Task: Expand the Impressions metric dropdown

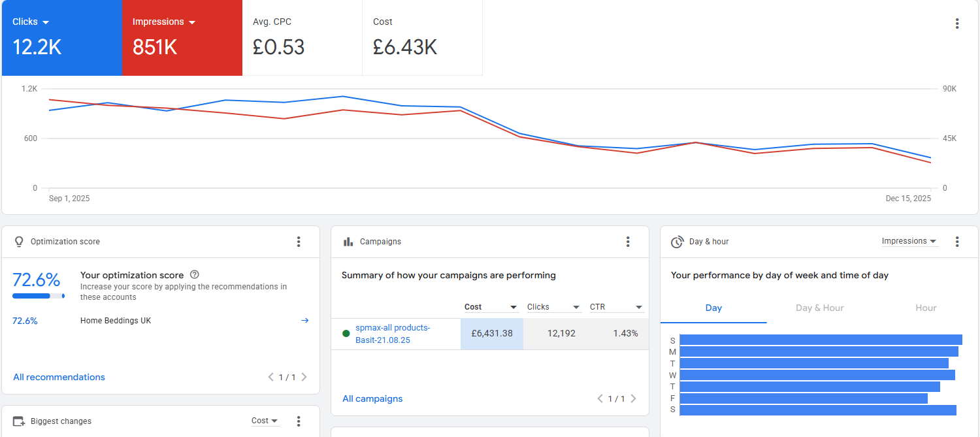Action: click(192, 22)
